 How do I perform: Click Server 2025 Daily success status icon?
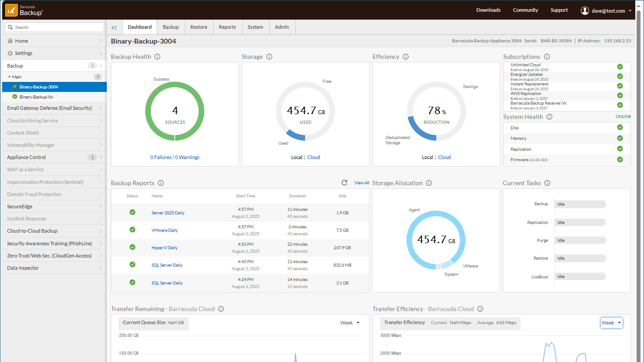[132, 212]
